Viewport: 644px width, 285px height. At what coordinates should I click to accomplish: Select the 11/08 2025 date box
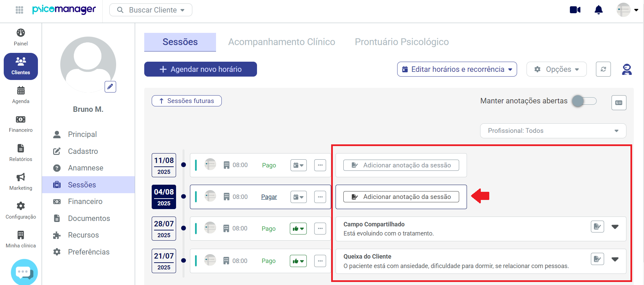pyautogui.click(x=164, y=165)
